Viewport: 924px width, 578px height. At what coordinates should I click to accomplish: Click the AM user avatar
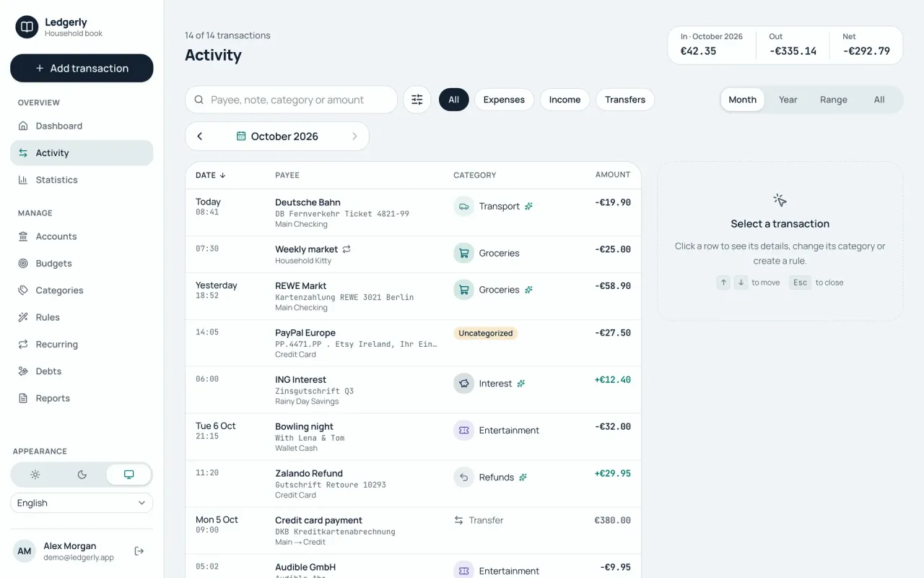pyautogui.click(x=25, y=551)
